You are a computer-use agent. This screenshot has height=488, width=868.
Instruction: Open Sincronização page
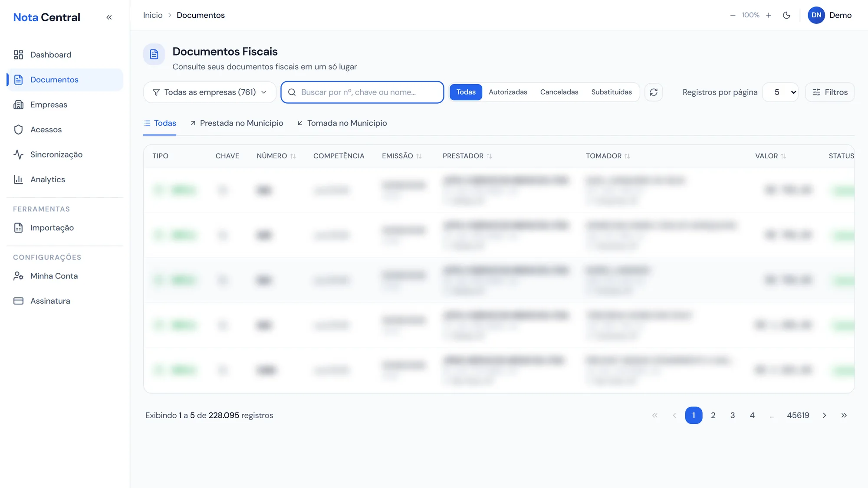pos(65,154)
